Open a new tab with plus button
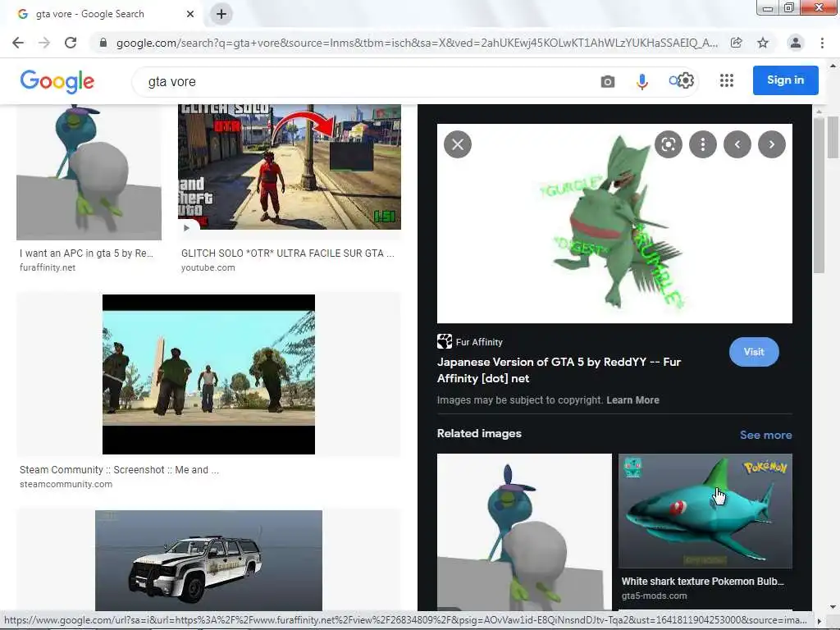840x630 pixels. tap(221, 14)
